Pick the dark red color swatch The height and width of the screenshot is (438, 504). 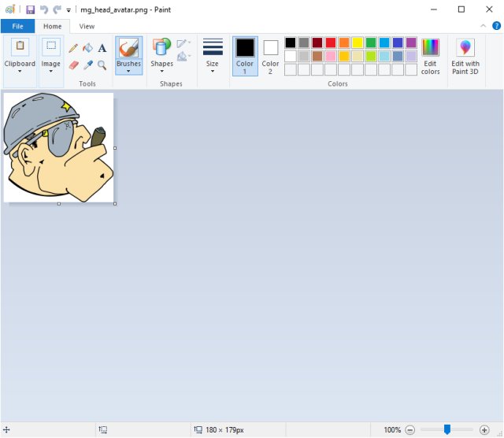(x=317, y=43)
